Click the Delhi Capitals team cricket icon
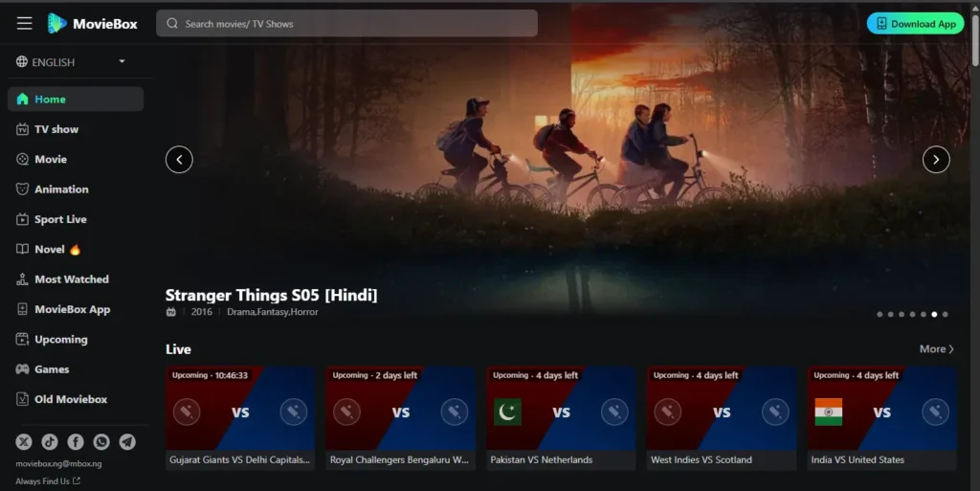 (294, 413)
